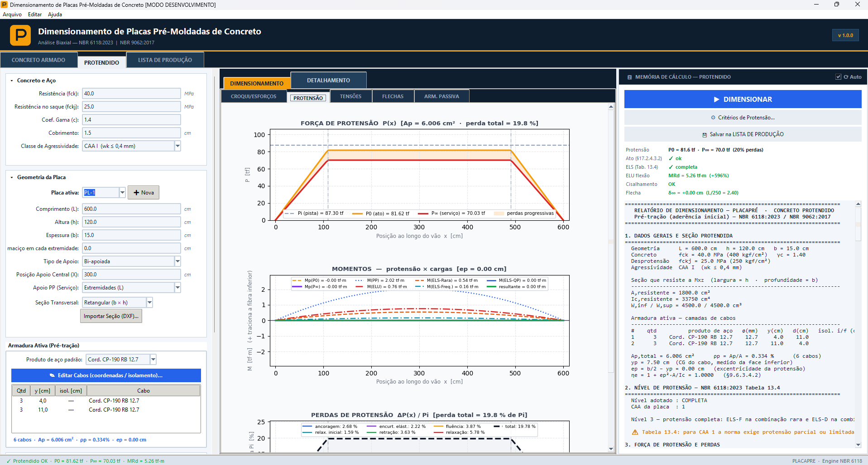This screenshot has width=868, height=465.
Task: Open the DETALHAMENTO tab
Action: 328,81
